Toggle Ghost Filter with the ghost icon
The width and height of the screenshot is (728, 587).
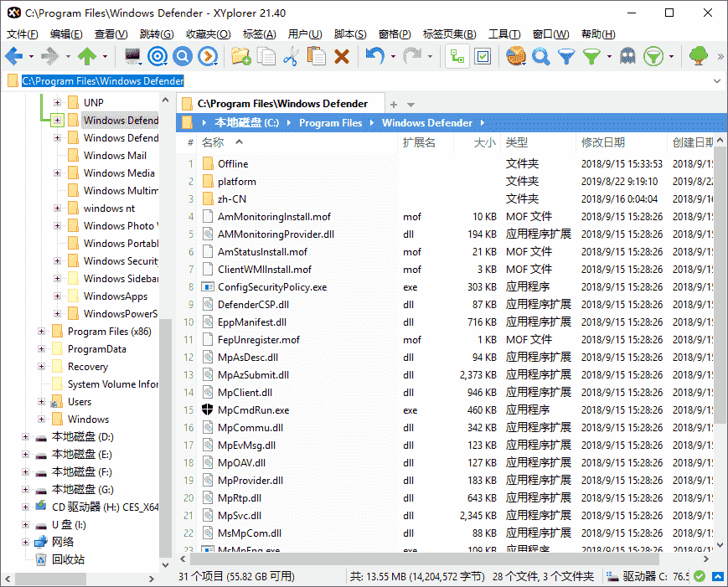[627, 57]
